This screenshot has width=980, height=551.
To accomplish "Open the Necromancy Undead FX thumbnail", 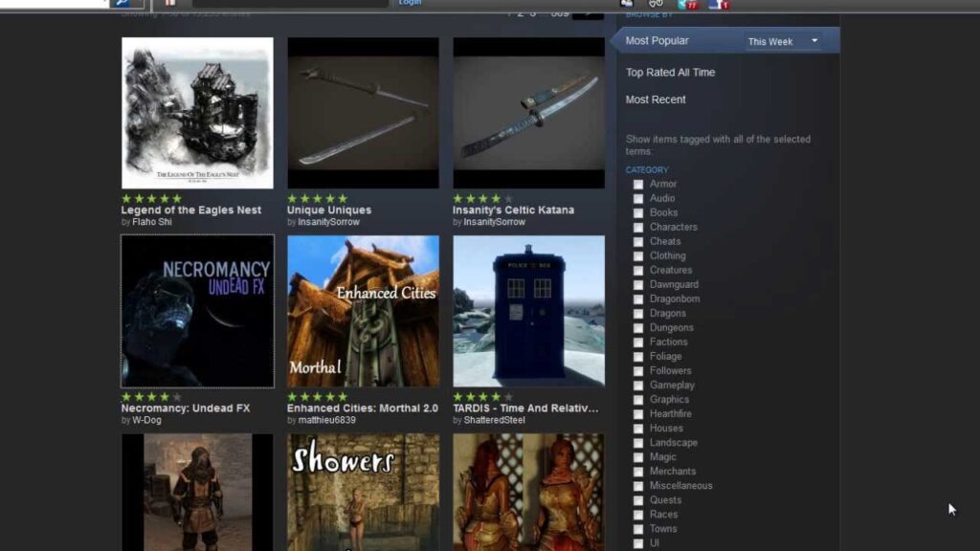I will coord(197,311).
